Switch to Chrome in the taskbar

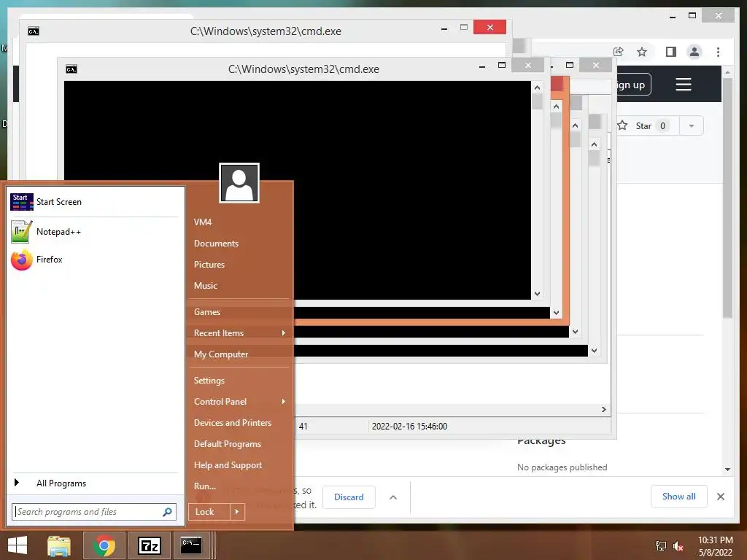point(104,545)
